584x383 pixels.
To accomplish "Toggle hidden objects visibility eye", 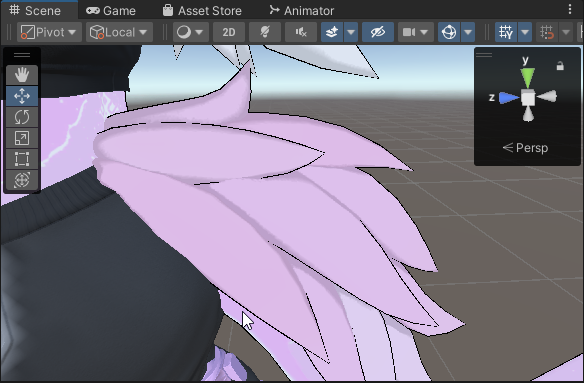I will pos(378,32).
